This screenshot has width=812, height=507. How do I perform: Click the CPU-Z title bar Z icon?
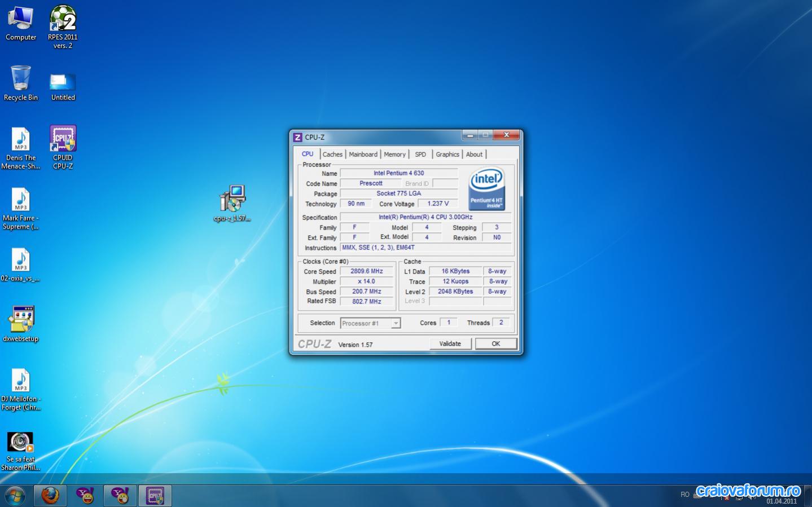(298, 137)
